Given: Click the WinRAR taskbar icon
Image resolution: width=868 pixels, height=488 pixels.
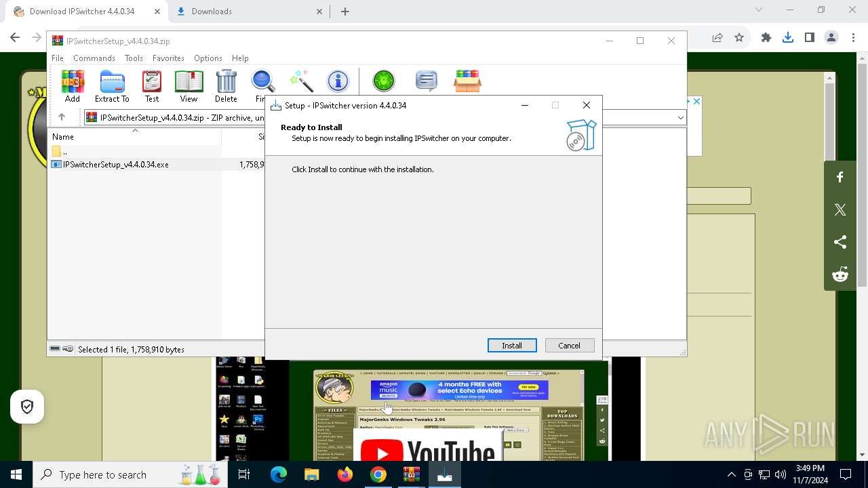Looking at the screenshot, I should point(412,474).
